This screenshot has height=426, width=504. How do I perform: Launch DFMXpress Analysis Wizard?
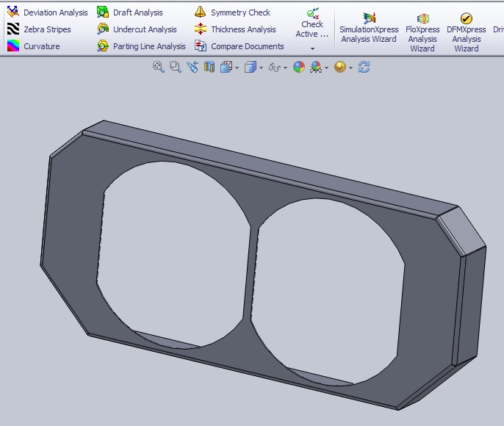[466, 33]
